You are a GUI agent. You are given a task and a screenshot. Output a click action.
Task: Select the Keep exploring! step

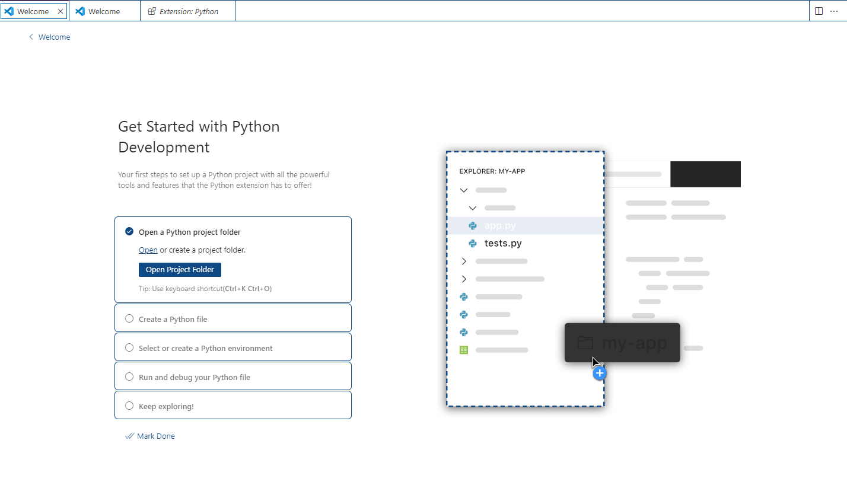[x=233, y=406]
